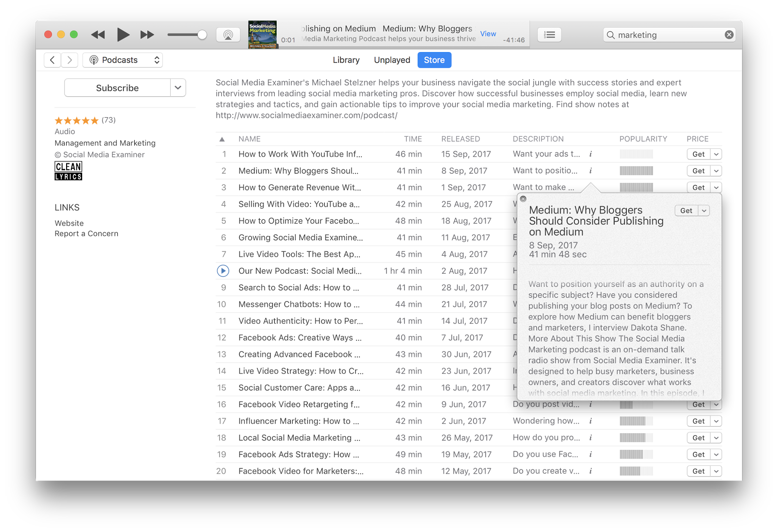
Task: Sort by the RELEASED column header
Action: click(460, 139)
